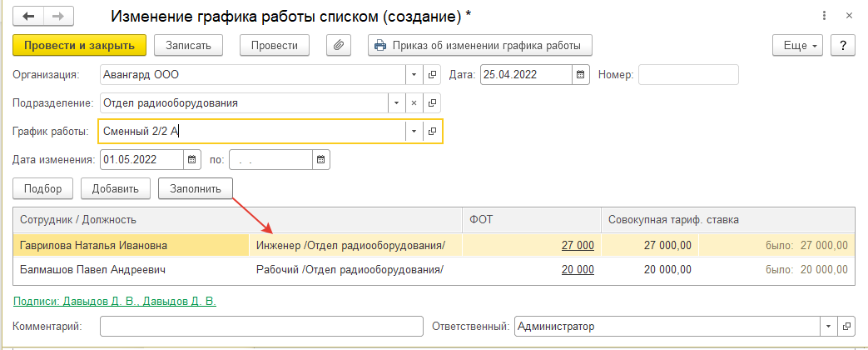
Task: Open calendar picker for Дата field
Action: (580, 75)
